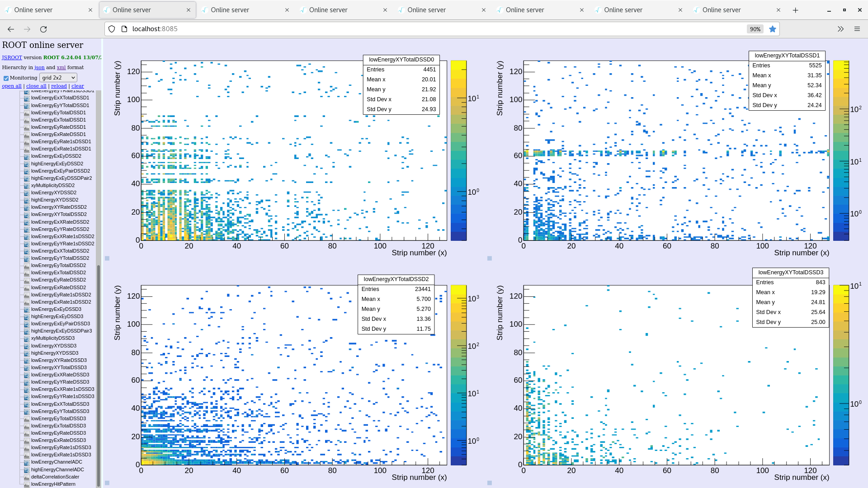
Task: Click 1D histogram icon of lowEnergyEyTotalDSSD1
Action: [x=27, y=113]
